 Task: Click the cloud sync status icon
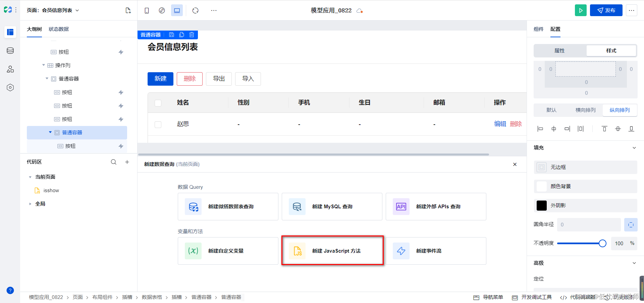coord(360,11)
